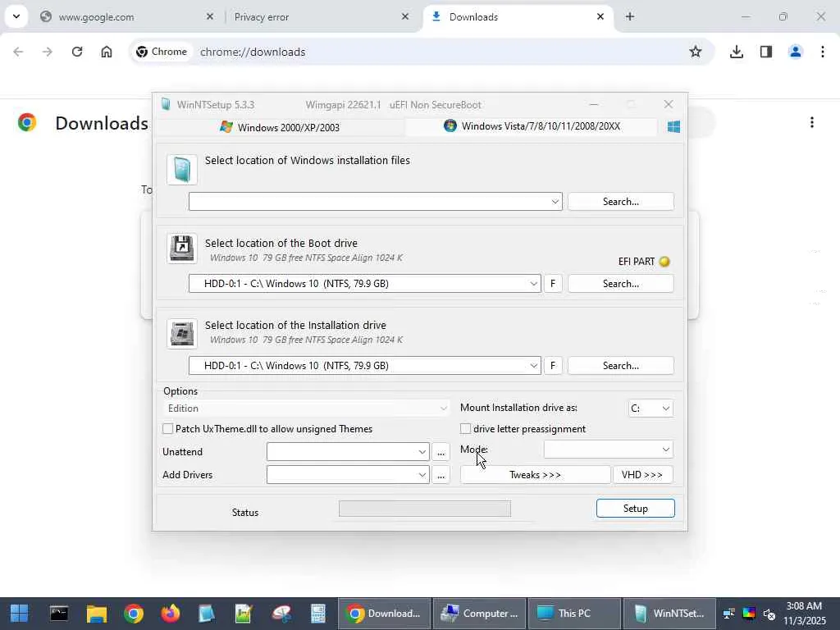The height and width of the screenshot is (630, 840).
Task: Go to Chrome home page icon
Action: (107, 52)
